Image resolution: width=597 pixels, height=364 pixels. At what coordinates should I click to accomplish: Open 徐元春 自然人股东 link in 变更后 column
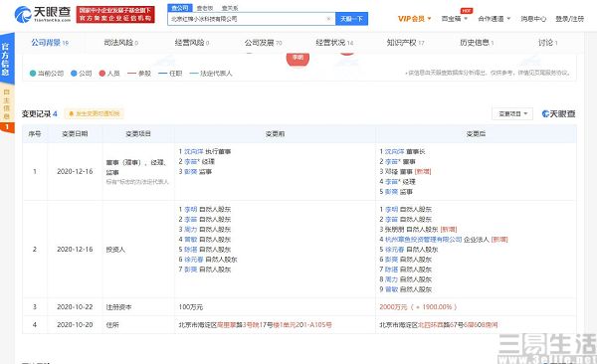click(x=394, y=250)
